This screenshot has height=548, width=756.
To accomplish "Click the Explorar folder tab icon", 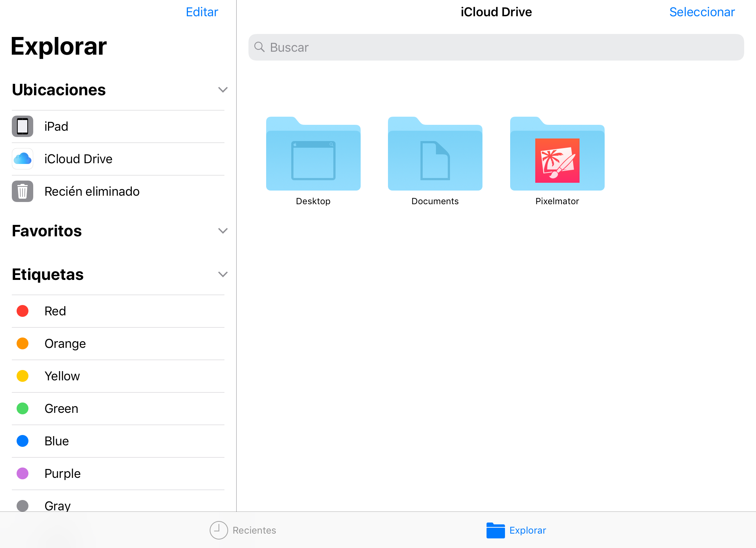I will tap(495, 530).
